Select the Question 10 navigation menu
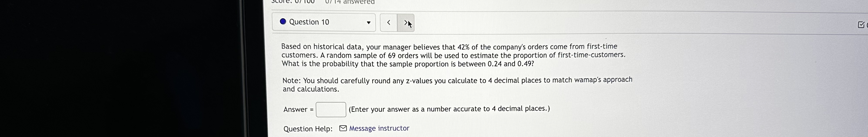Screen dimensions: 868x137 pos(324,22)
